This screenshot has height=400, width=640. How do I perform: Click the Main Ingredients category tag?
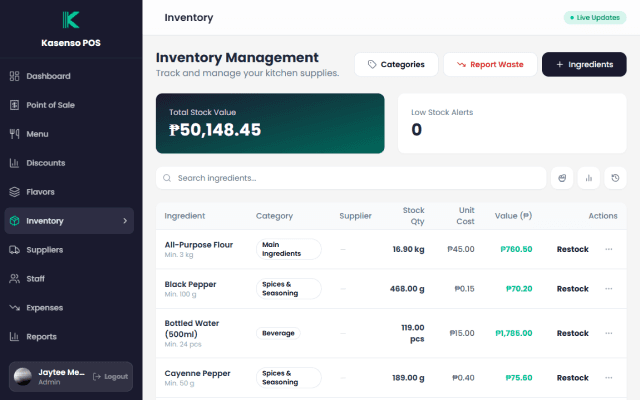click(289, 249)
